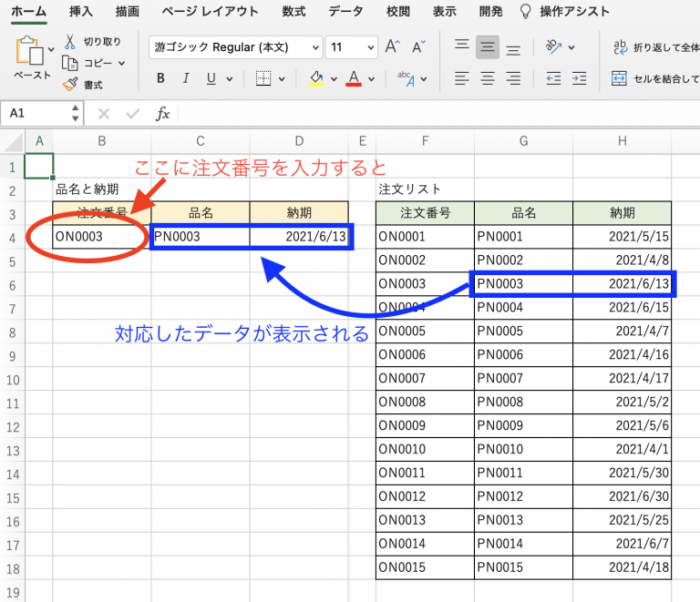This screenshot has height=602, width=700.
Task: Align cell content to top
Action: coord(461,45)
